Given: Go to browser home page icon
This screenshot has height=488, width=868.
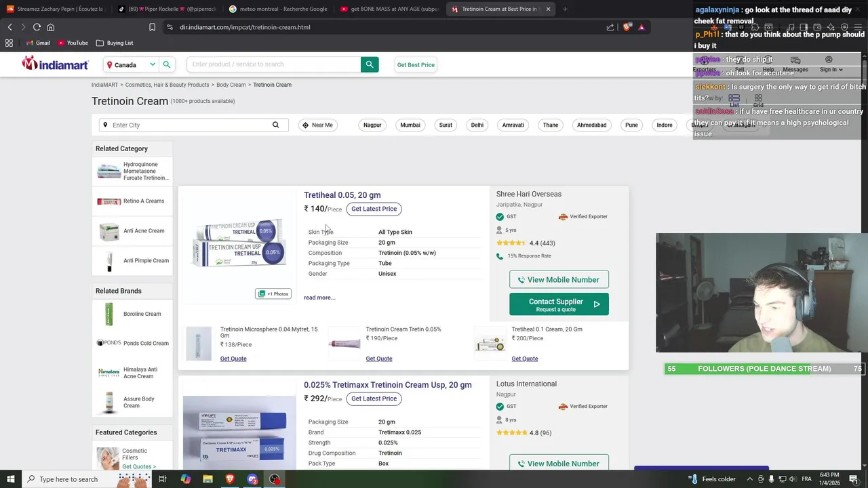Looking at the screenshot, I should tap(50, 27).
